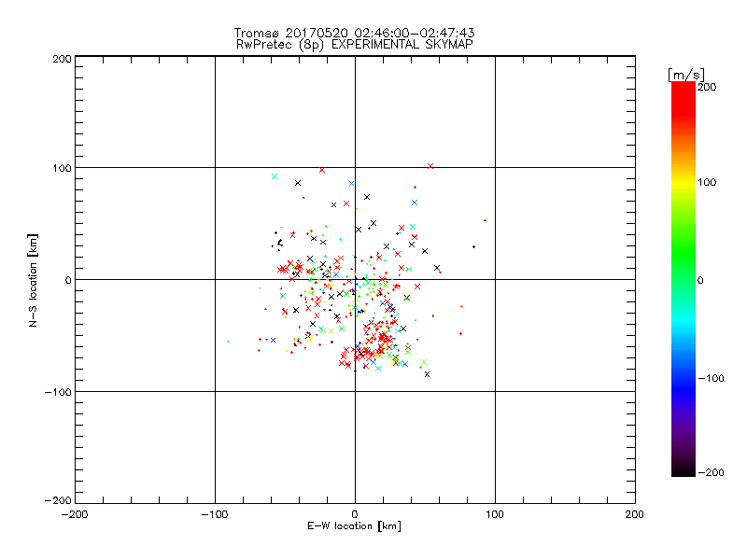747x560 pixels.
Task: Click the colorbar tick label '100'
Action: pyautogui.click(x=707, y=182)
